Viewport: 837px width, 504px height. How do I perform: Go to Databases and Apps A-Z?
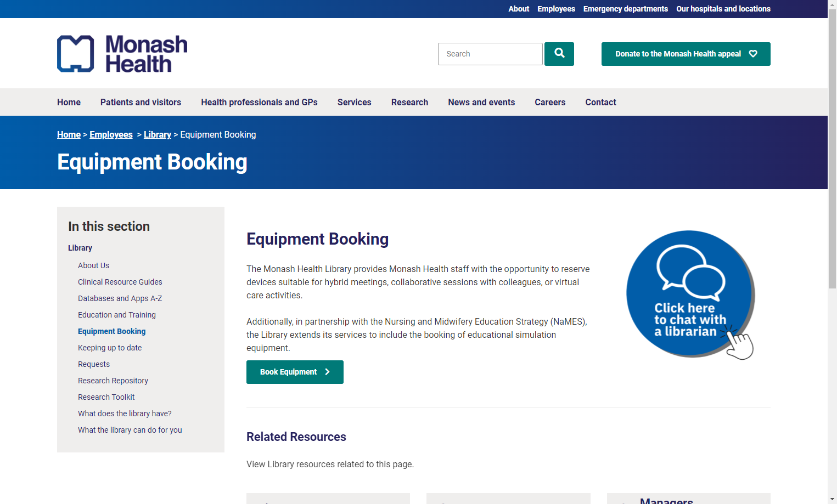[120, 298]
